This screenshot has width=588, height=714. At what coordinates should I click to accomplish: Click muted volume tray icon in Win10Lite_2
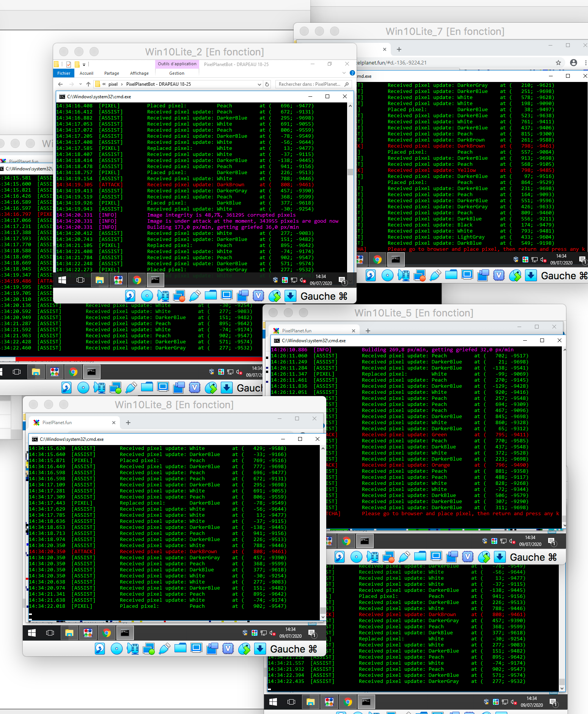(x=303, y=280)
